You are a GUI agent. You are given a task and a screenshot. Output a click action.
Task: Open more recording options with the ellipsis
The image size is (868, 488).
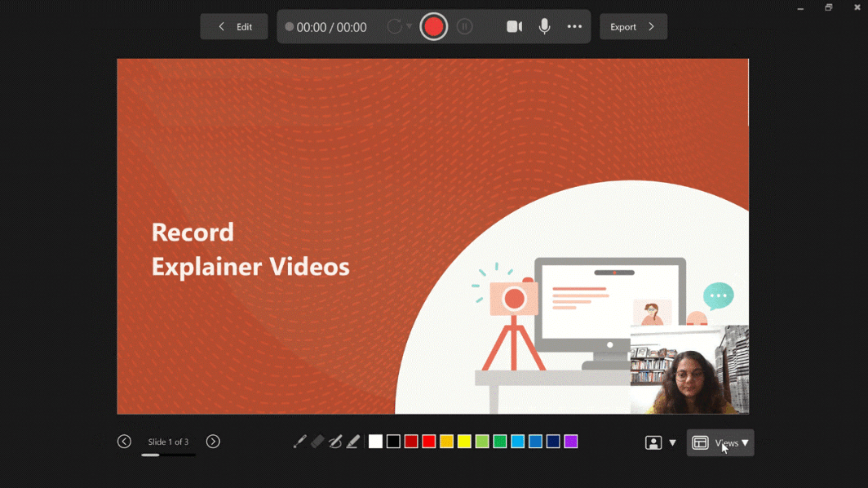(574, 26)
